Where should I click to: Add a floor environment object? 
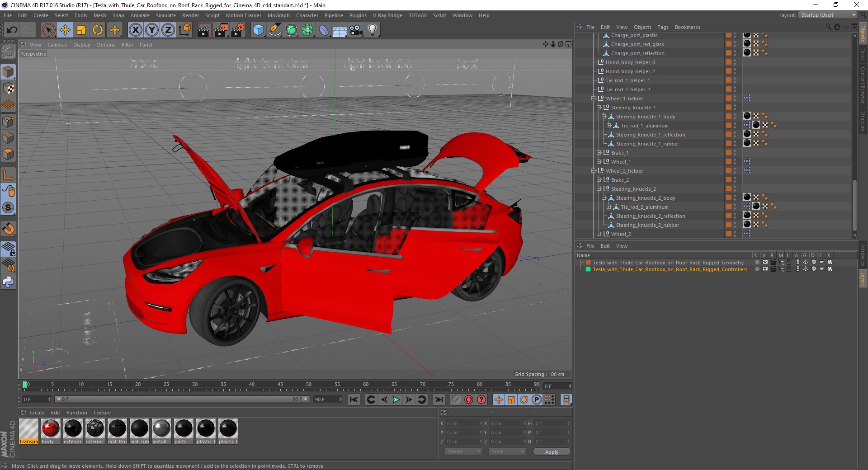(340, 30)
